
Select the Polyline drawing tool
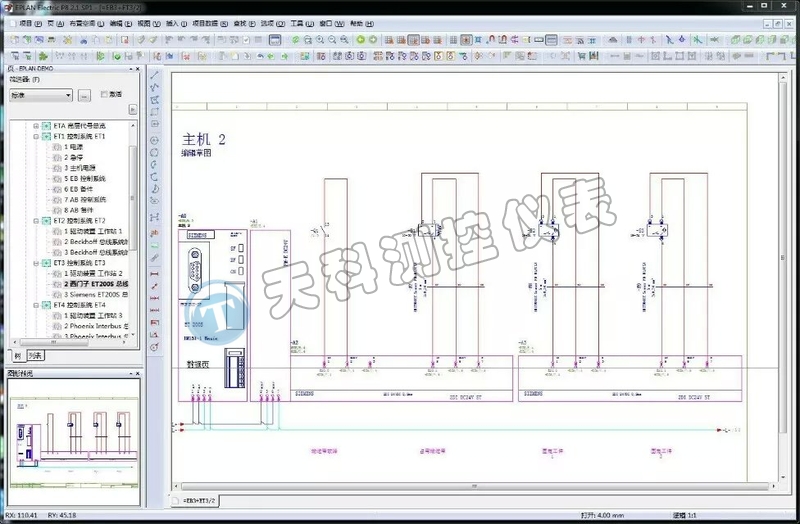(155, 88)
